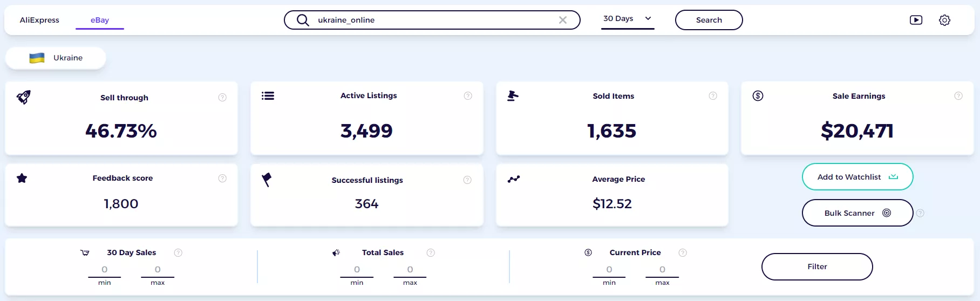The width and height of the screenshot is (980, 301).
Task: Click the Active Listings list icon
Action: (268, 96)
